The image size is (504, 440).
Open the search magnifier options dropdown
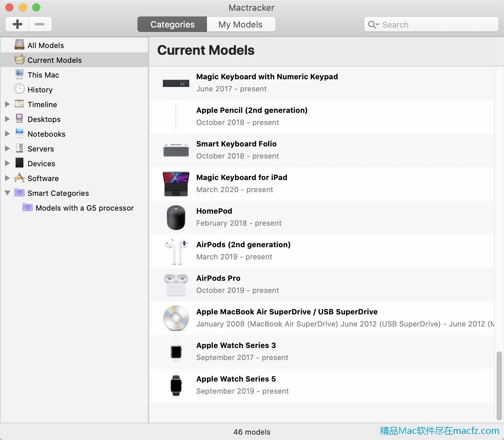(x=373, y=25)
